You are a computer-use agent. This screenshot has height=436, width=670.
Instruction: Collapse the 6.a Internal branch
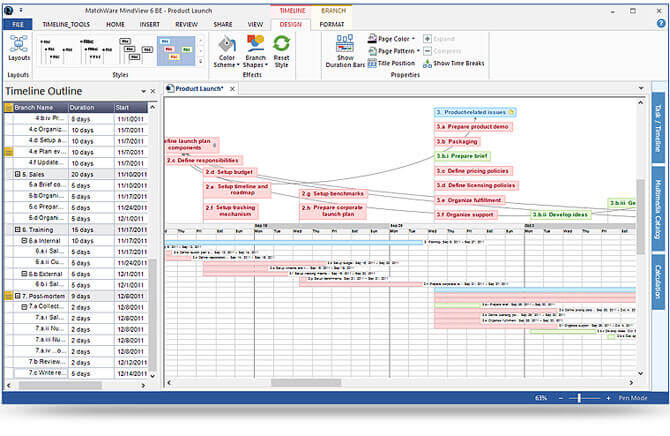tap(24, 241)
